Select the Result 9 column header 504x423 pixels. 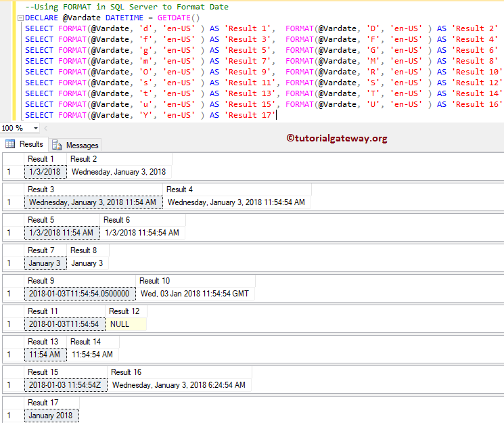pos(80,281)
